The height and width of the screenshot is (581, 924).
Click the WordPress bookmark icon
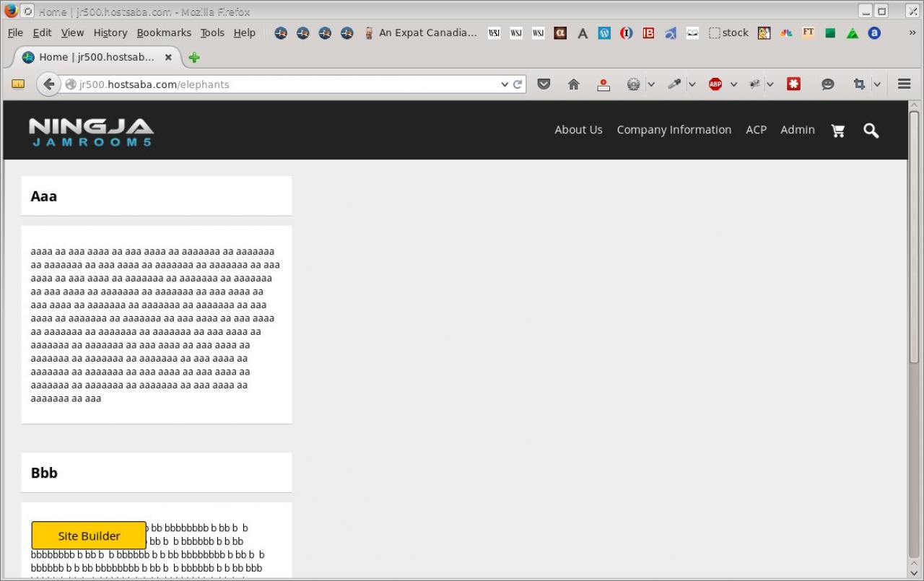click(604, 33)
